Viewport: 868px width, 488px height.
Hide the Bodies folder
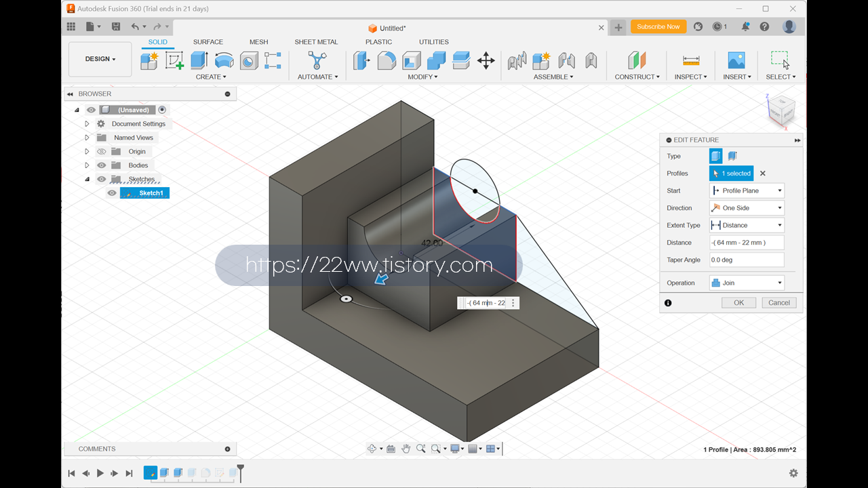pyautogui.click(x=102, y=165)
